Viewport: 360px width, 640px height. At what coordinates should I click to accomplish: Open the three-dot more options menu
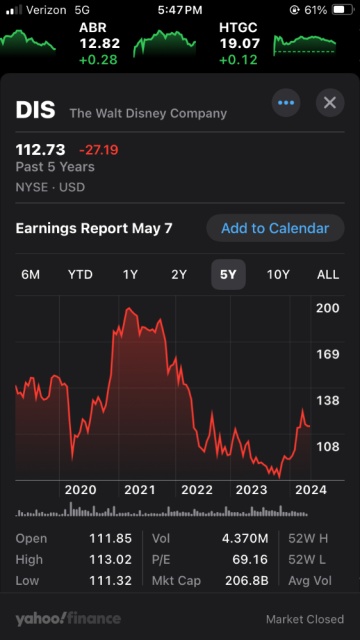point(286,103)
